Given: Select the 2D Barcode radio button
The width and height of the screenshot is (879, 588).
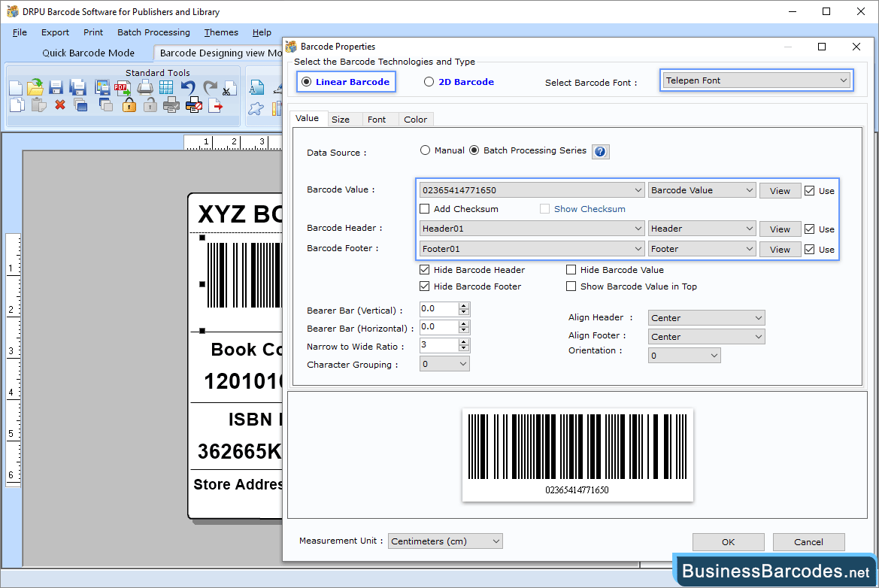Looking at the screenshot, I should pyautogui.click(x=429, y=82).
